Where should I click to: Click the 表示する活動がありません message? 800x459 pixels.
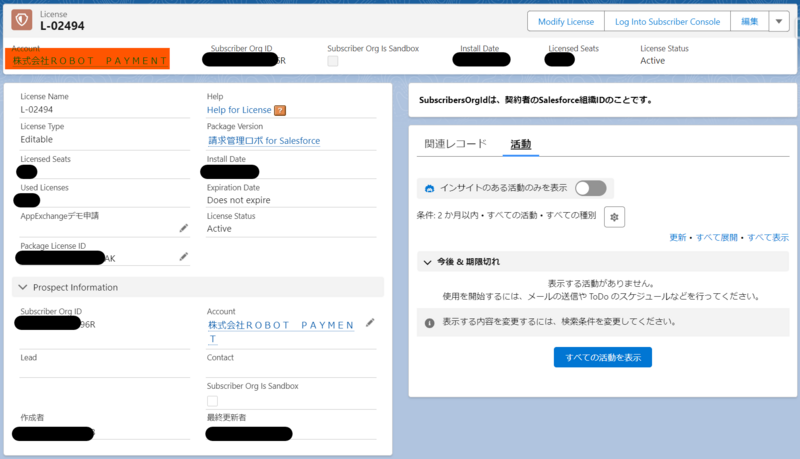tap(601, 283)
